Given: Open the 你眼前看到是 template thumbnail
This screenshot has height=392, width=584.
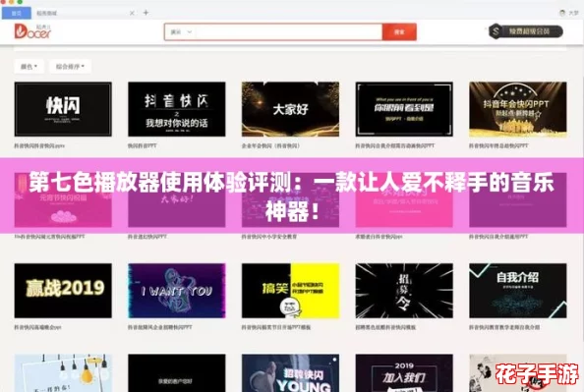Looking at the screenshot, I should [404, 109].
